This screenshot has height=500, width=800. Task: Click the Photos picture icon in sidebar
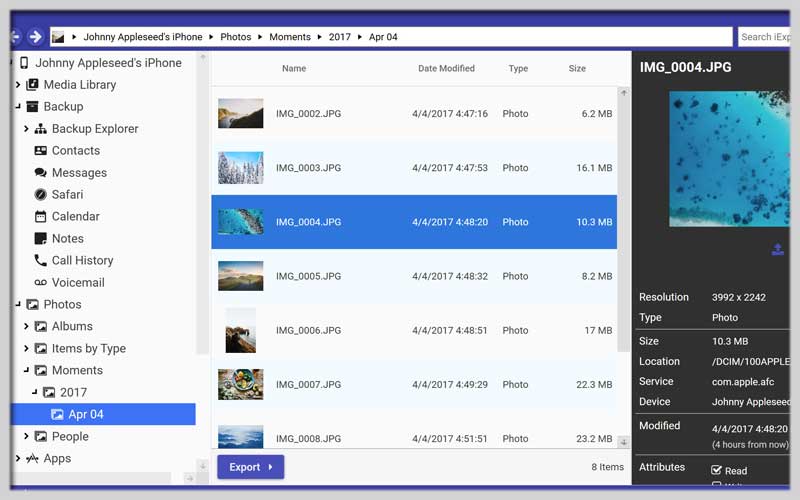(32, 305)
